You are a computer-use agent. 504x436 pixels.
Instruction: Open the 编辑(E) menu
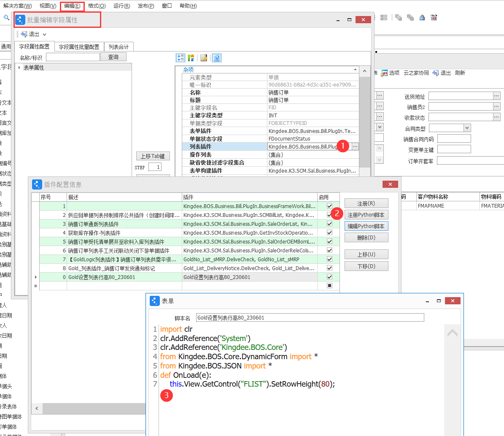coord(72,6)
